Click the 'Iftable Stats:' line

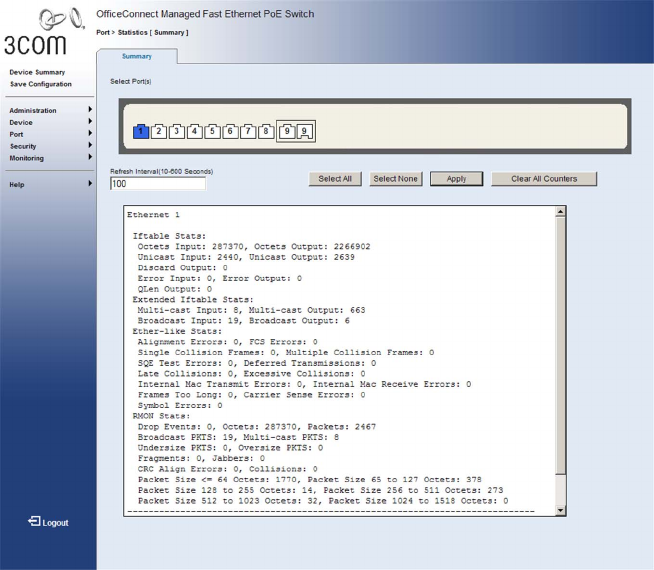[169, 236]
